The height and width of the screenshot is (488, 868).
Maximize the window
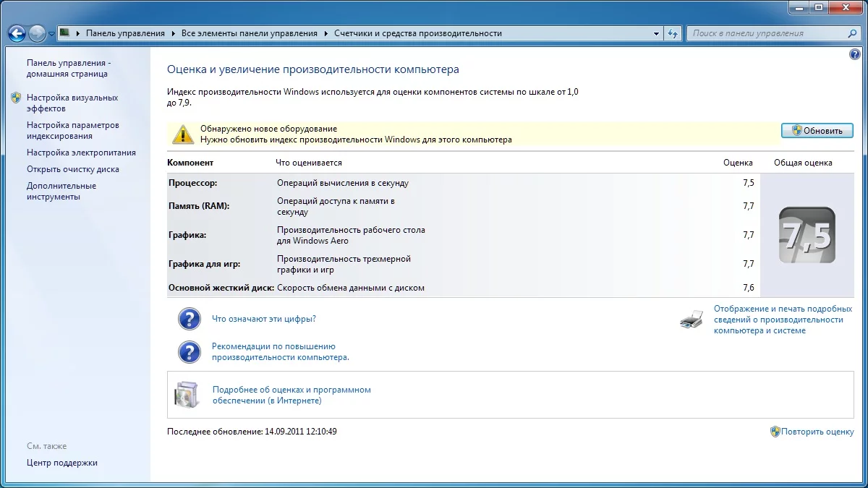click(819, 7)
